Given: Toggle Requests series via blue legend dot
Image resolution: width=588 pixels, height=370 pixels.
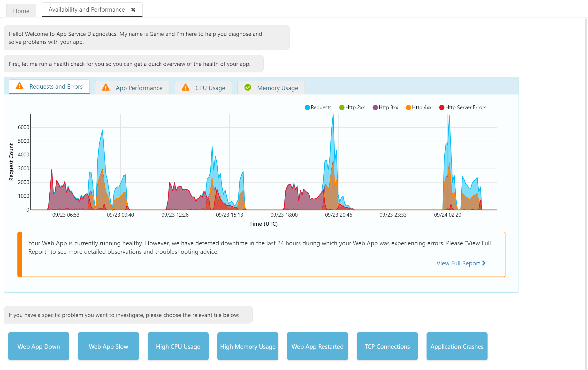Looking at the screenshot, I should 307,108.
